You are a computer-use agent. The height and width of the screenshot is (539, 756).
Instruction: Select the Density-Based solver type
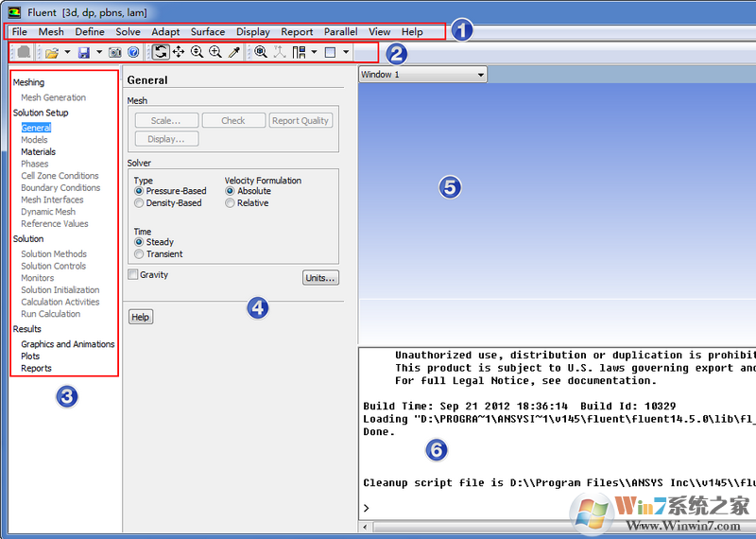pos(139,203)
